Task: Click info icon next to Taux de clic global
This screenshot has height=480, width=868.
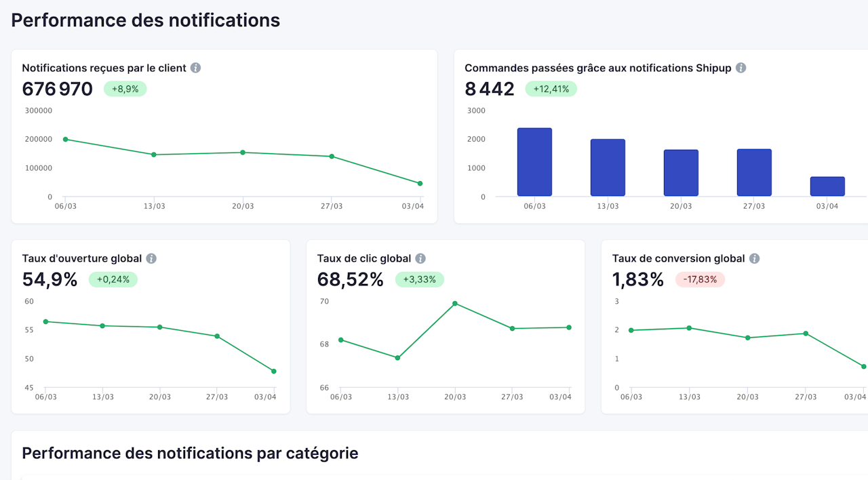Action: [x=420, y=258]
